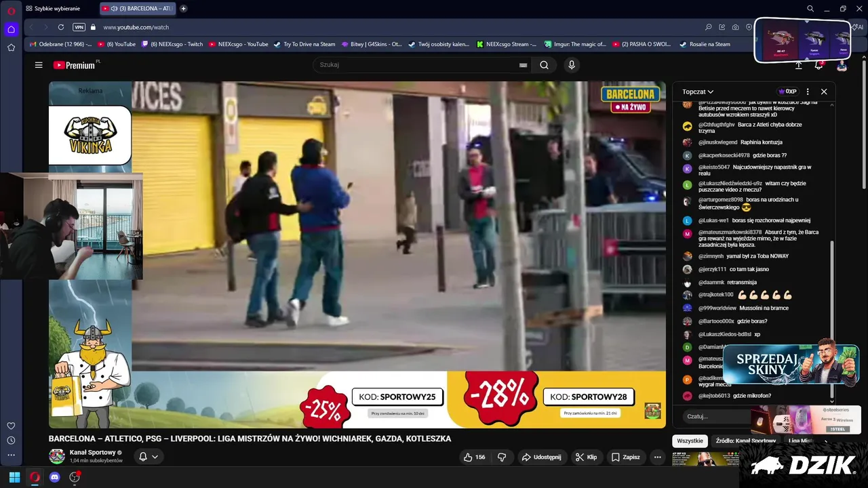This screenshot has height=488, width=868.
Task: Close the live chat panel
Action: [x=824, y=91]
